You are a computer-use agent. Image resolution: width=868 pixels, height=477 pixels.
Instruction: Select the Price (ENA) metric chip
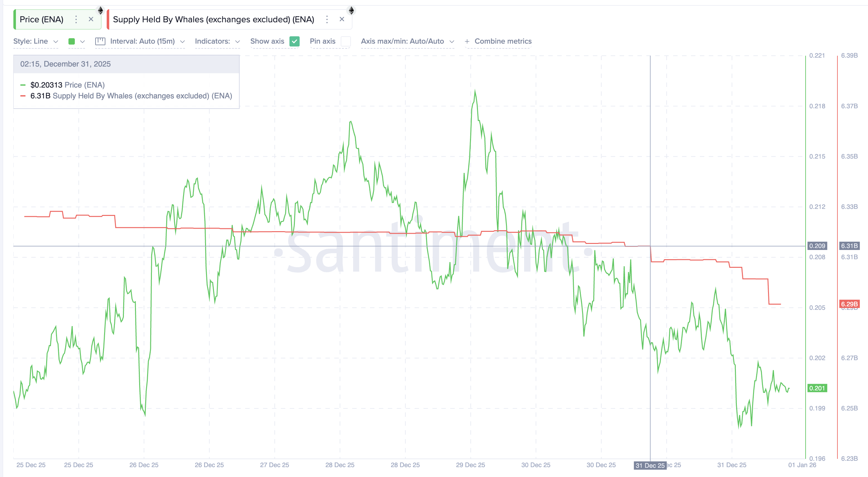click(x=41, y=19)
